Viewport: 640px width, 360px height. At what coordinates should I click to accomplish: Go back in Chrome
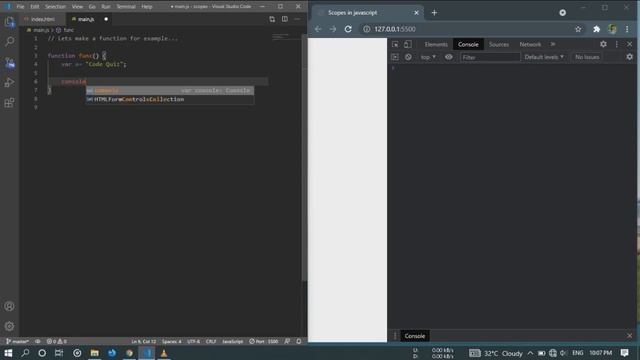point(318,29)
